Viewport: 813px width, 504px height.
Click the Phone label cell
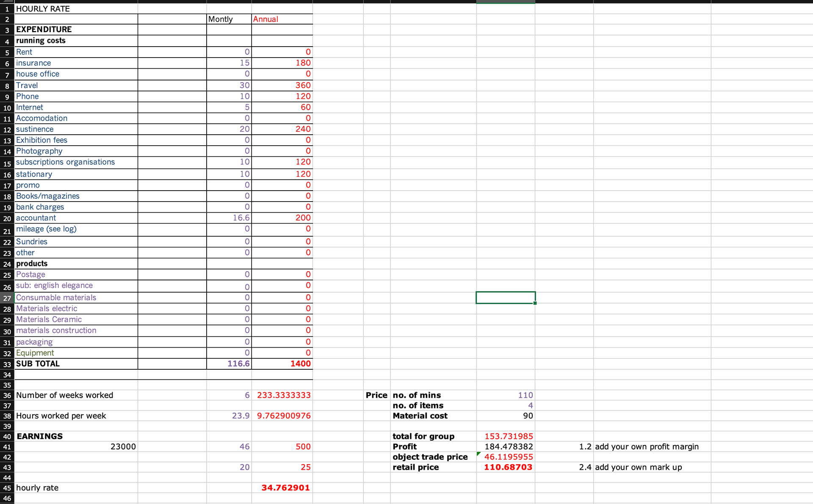76,97
